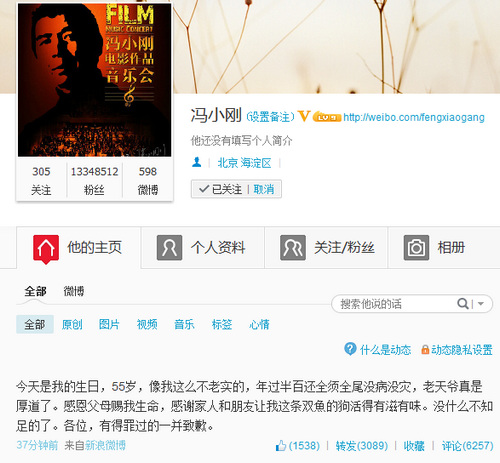Click the orange V verified badge
Screen dimensions: 500x463
pos(304,116)
